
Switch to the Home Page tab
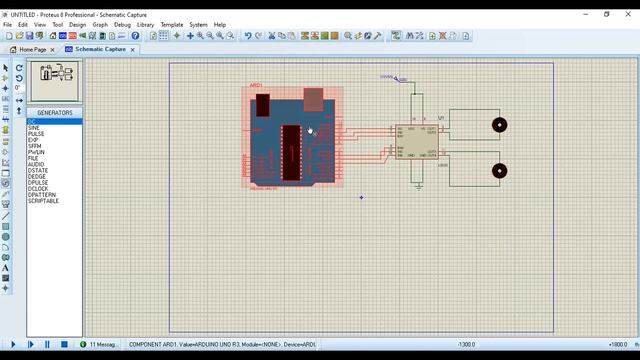click(x=33, y=49)
